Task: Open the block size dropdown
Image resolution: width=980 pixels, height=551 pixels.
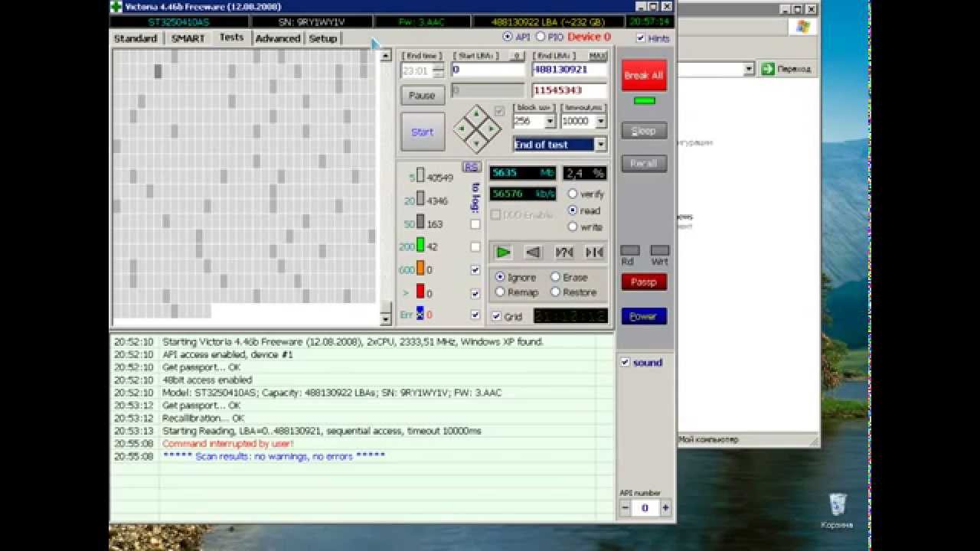Action: (550, 121)
